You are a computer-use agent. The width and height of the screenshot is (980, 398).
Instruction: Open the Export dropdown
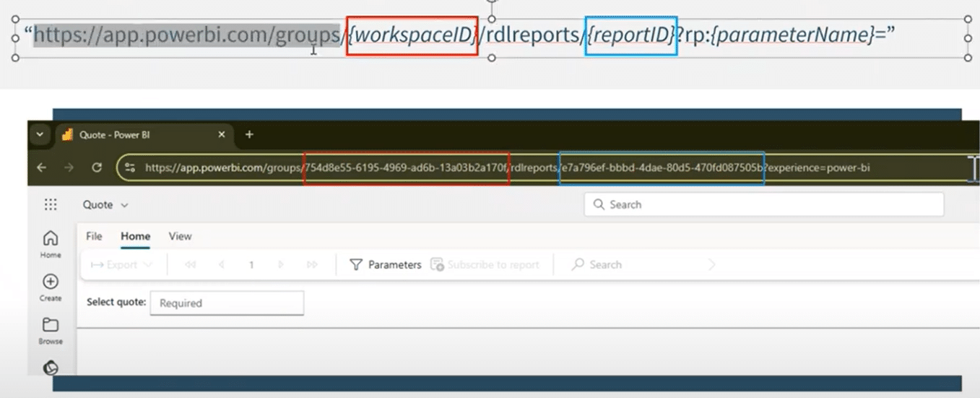pyautogui.click(x=121, y=265)
